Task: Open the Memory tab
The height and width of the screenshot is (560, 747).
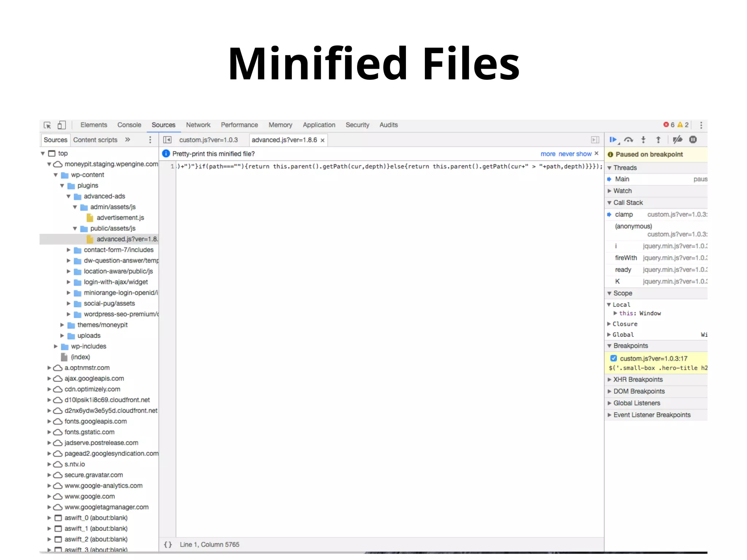Action: click(x=280, y=125)
